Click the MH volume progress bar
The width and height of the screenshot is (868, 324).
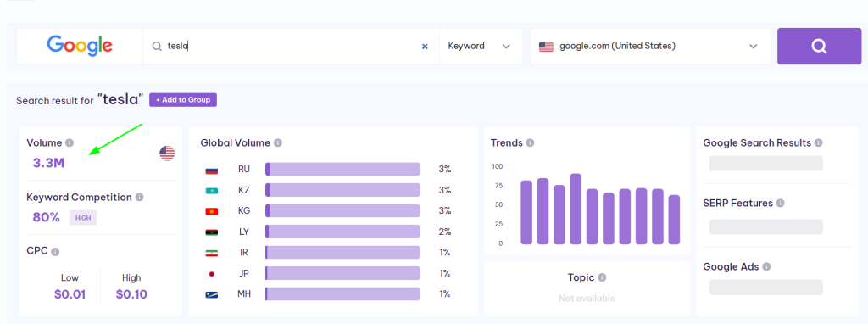tap(342, 294)
